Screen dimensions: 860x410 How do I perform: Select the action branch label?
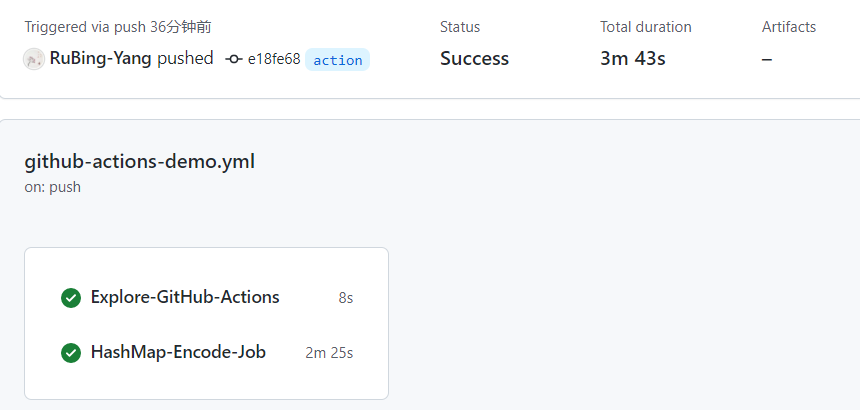[x=337, y=60]
